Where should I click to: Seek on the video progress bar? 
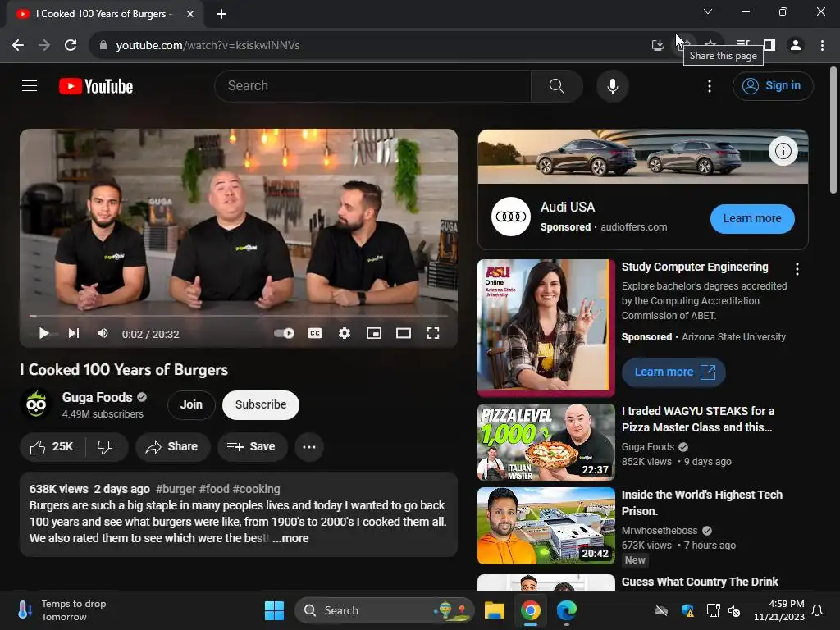click(239, 316)
